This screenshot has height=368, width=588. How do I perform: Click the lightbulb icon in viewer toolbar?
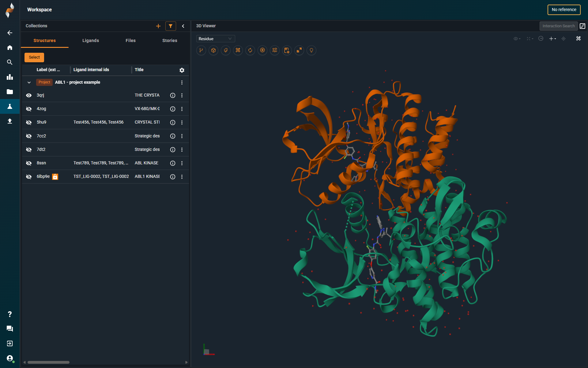click(311, 50)
